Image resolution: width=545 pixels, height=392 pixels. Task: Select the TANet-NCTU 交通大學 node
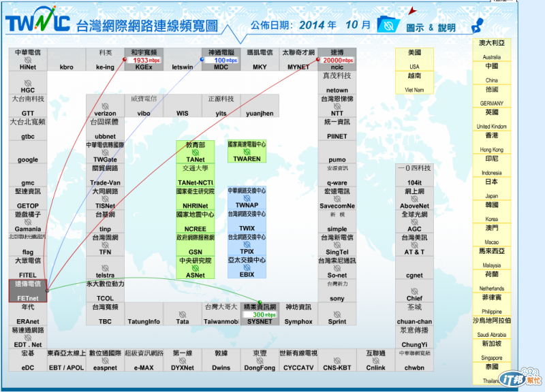(x=196, y=175)
